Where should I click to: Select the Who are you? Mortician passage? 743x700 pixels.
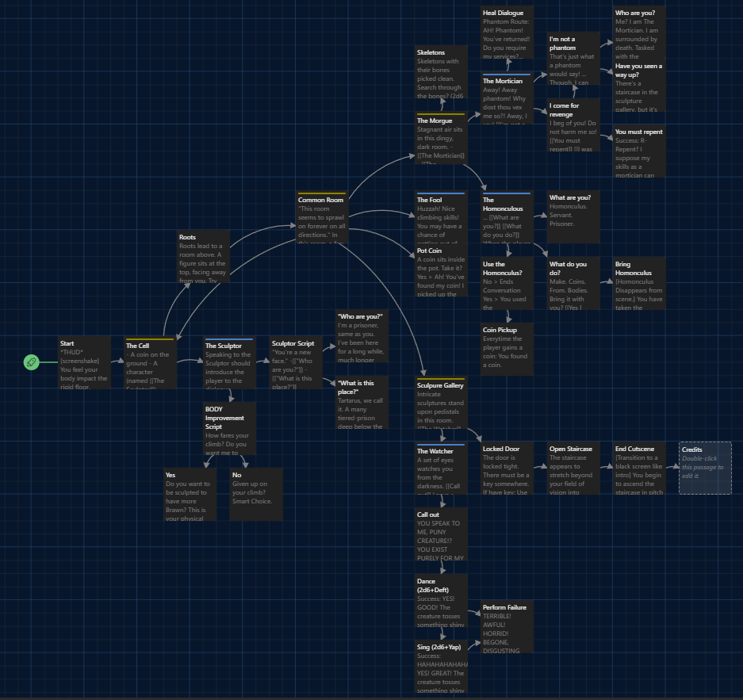[640, 33]
